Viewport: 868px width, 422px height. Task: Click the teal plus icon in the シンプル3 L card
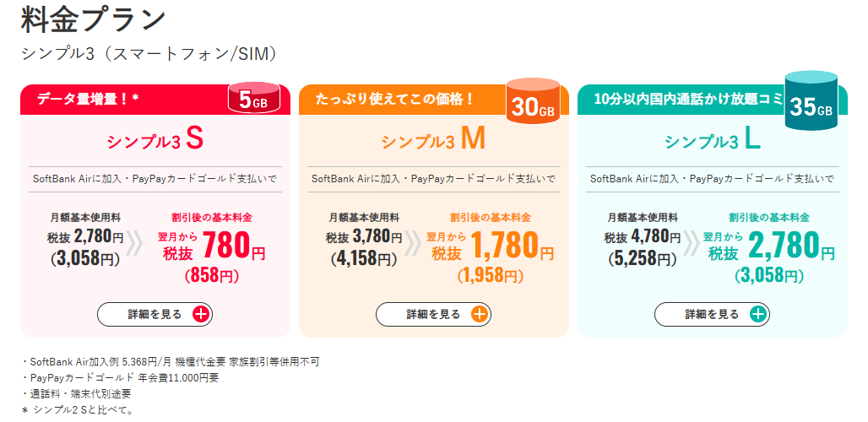[x=757, y=315]
